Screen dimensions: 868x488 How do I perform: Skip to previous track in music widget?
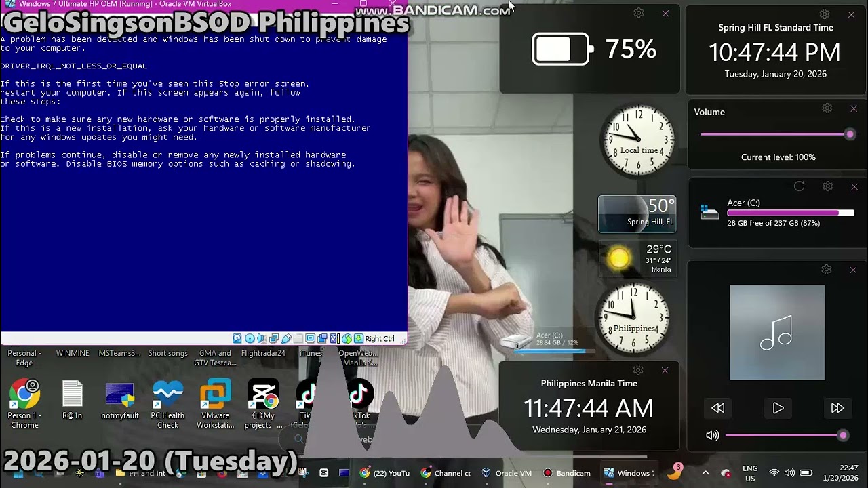[x=718, y=408]
